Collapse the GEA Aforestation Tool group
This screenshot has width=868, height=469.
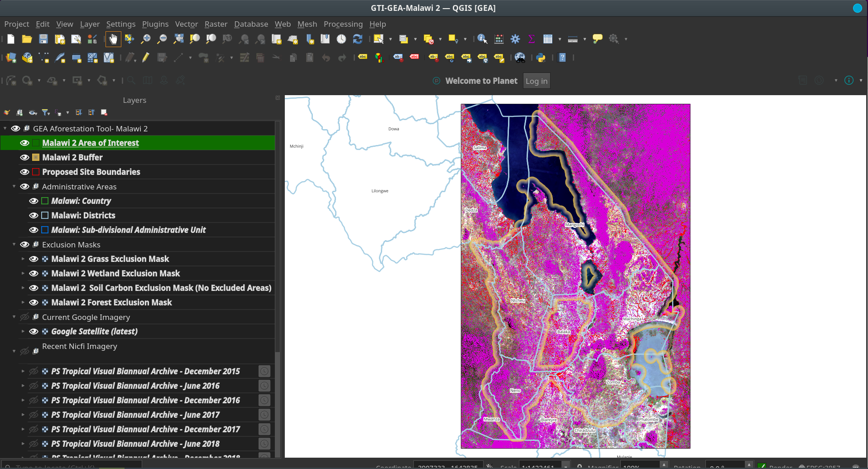(5, 128)
